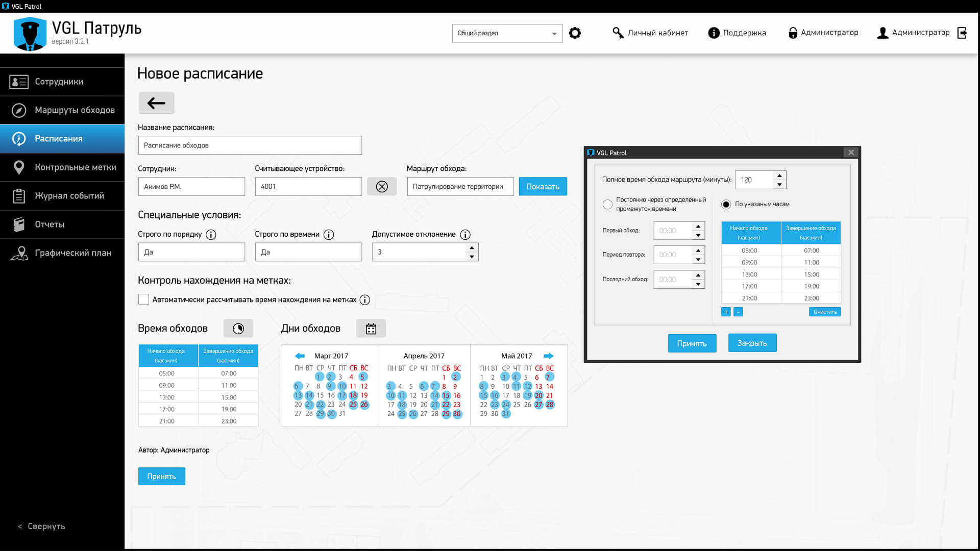The image size is (980, 551).
Task: Open 'Строго по времени' value field
Action: click(x=308, y=252)
